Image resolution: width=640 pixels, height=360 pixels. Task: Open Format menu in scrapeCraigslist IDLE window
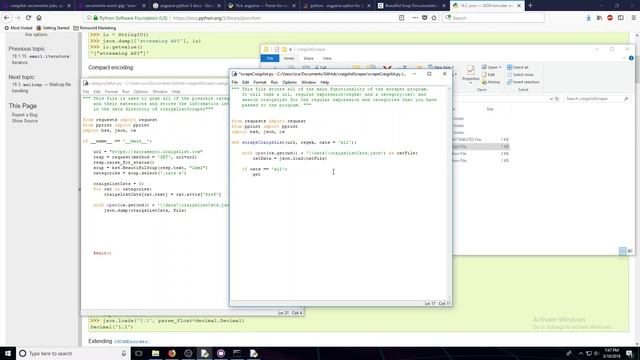point(260,82)
